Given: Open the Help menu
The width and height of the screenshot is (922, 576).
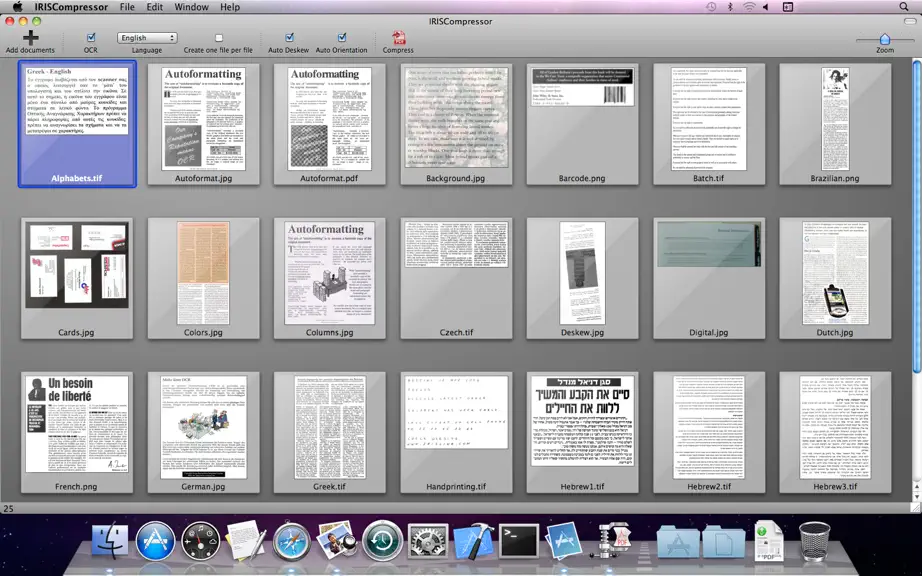Looking at the screenshot, I should [230, 7].
